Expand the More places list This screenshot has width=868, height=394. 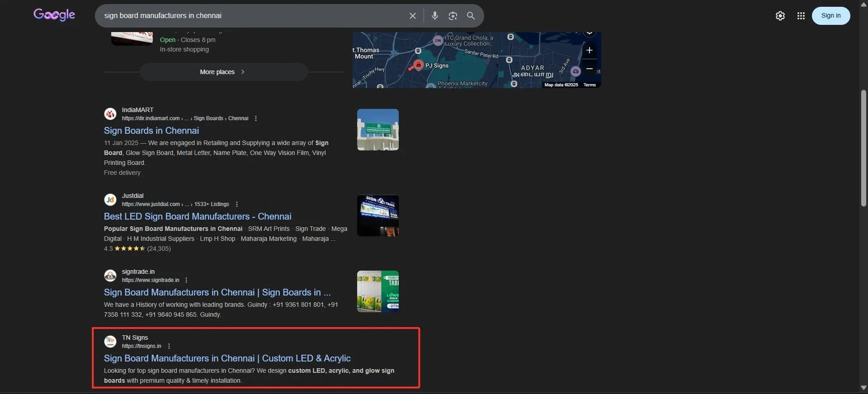click(223, 72)
